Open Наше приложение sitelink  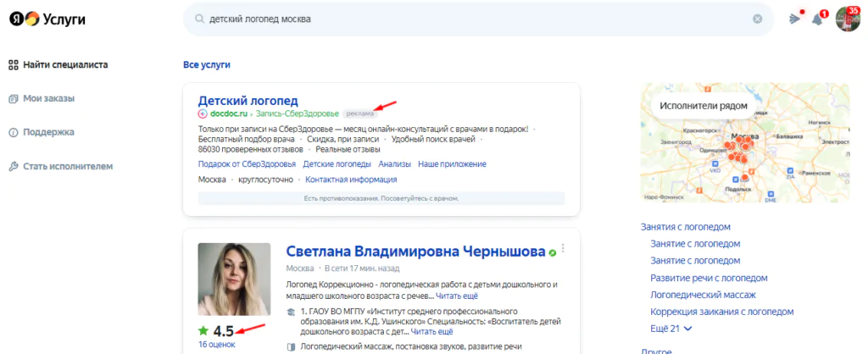pyautogui.click(x=453, y=164)
